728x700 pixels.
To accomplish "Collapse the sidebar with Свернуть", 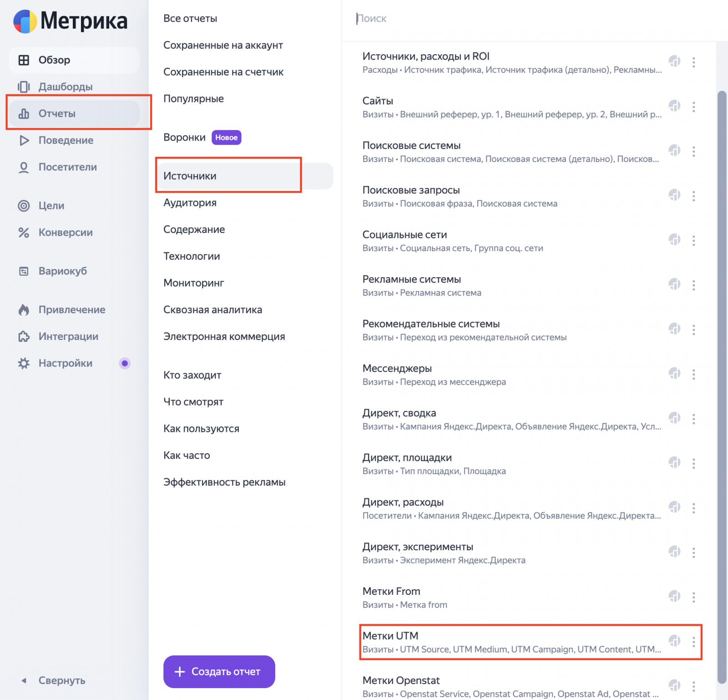I will pyautogui.click(x=54, y=680).
